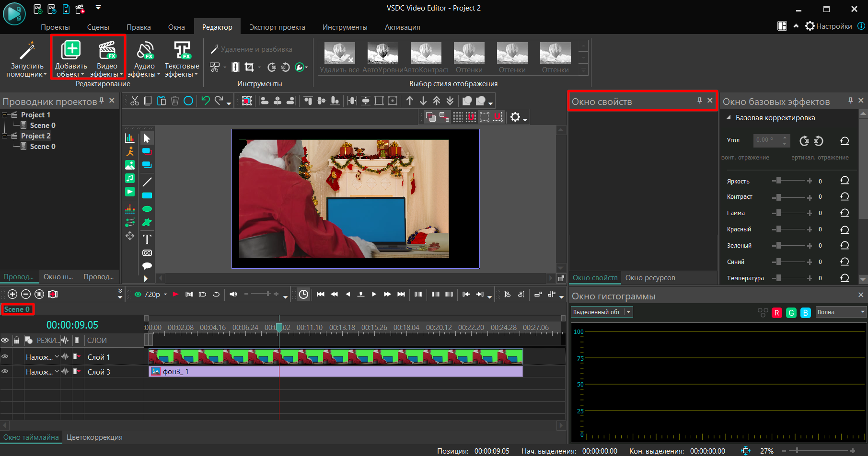Open the Экспорт проекта tab
Viewport: 868px width, 456px height.
(277, 27)
